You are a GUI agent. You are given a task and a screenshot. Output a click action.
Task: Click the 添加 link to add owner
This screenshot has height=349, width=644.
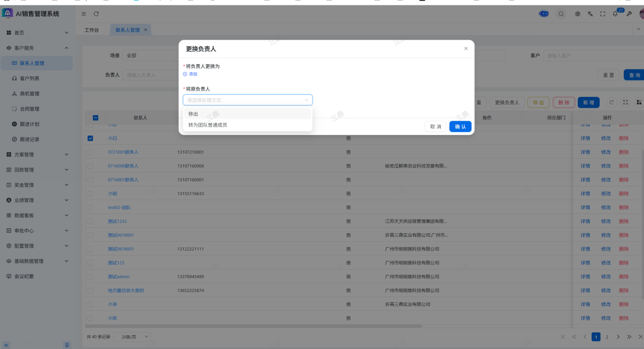pos(190,74)
